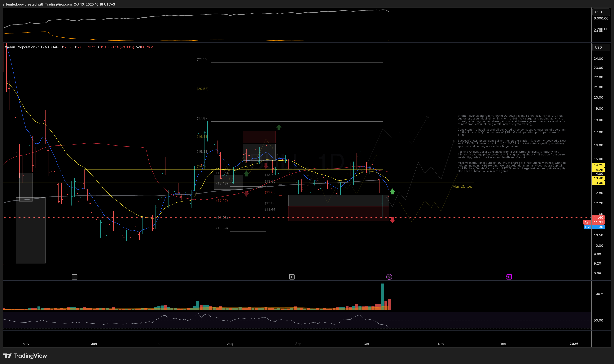Click the Oct label on time axis
The image size is (614, 364).
tap(366, 344)
